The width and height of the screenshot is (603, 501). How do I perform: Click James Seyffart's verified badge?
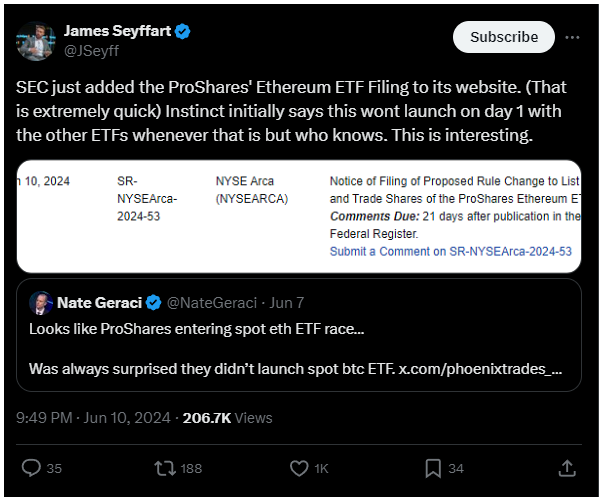[182, 31]
